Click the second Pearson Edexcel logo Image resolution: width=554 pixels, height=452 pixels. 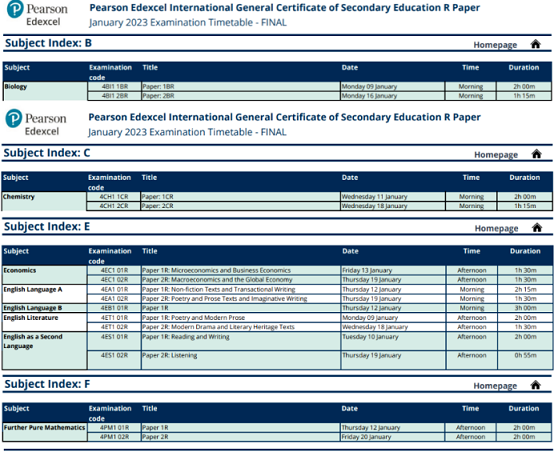[x=36, y=123]
